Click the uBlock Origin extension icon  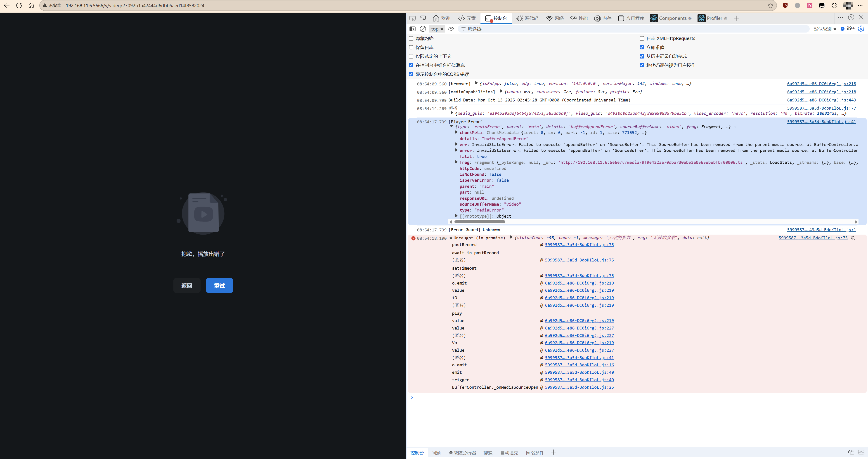785,5
